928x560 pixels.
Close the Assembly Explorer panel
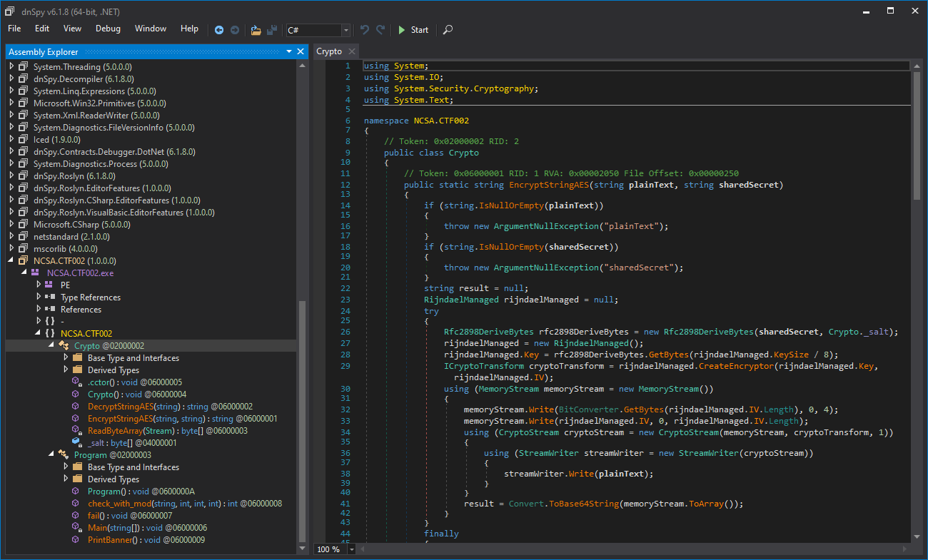click(301, 51)
